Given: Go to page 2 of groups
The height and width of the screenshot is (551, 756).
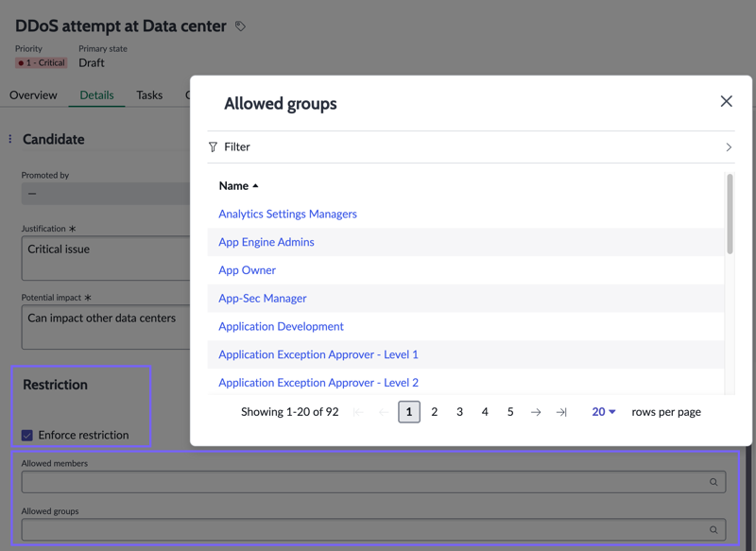Looking at the screenshot, I should [x=435, y=412].
